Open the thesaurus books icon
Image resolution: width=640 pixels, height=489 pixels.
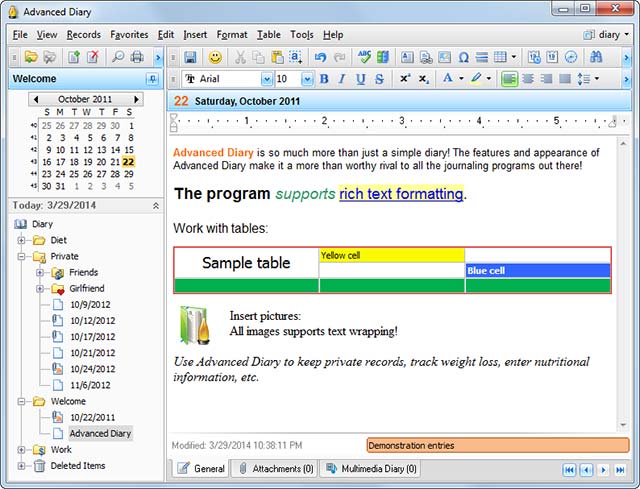(x=383, y=57)
